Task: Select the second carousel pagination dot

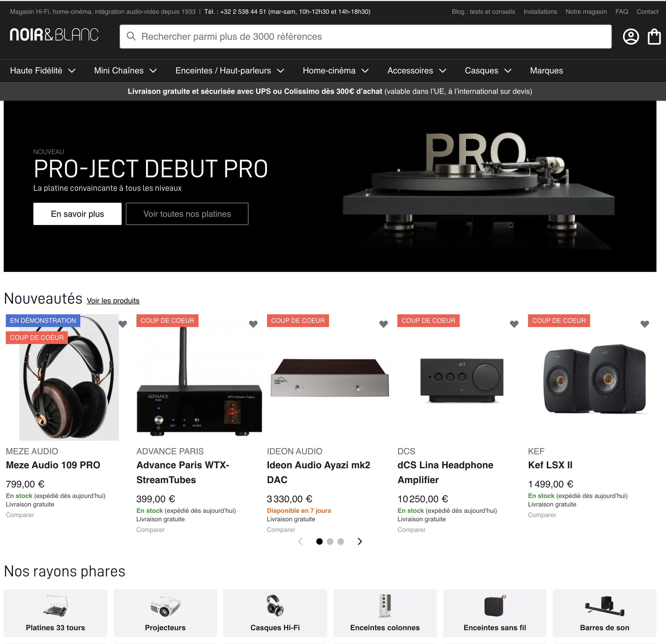Action: pos(330,541)
